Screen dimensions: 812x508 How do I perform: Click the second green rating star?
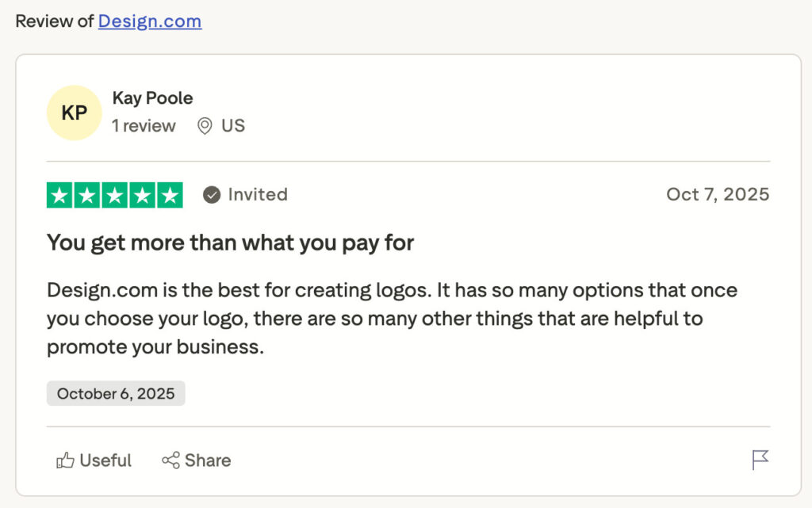[x=87, y=195]
